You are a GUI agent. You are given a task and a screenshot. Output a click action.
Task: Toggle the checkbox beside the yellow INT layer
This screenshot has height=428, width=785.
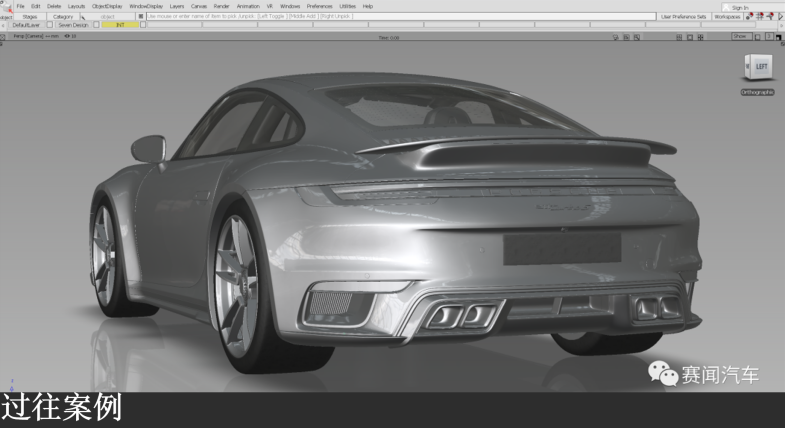143,25
